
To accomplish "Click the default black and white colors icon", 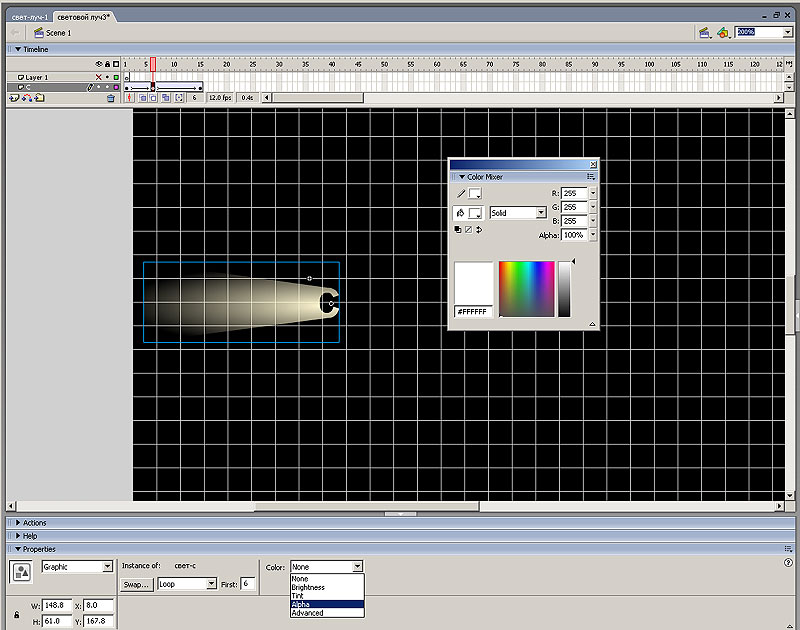I will tap(458, 229).
